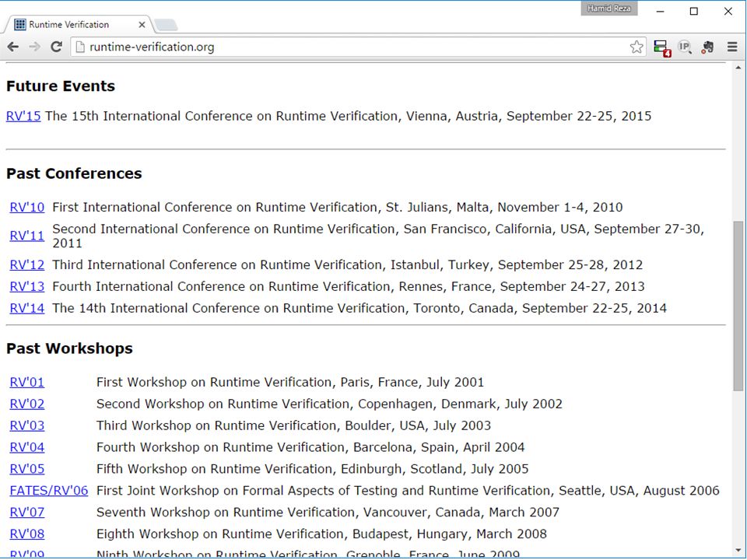Click the Past Conferences heading
The image size is (747, 560).
[x=74, y=173]
